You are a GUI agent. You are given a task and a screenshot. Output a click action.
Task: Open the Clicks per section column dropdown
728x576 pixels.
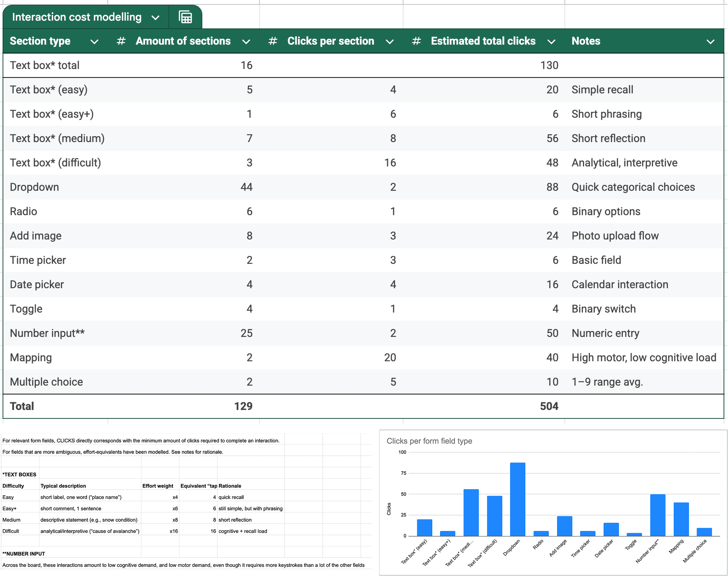[x=389, y=41]
